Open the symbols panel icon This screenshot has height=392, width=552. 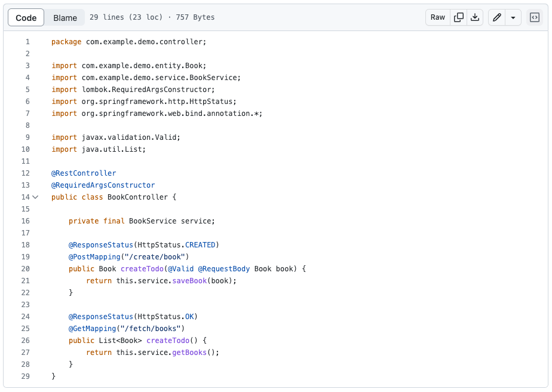pos(535,17)
